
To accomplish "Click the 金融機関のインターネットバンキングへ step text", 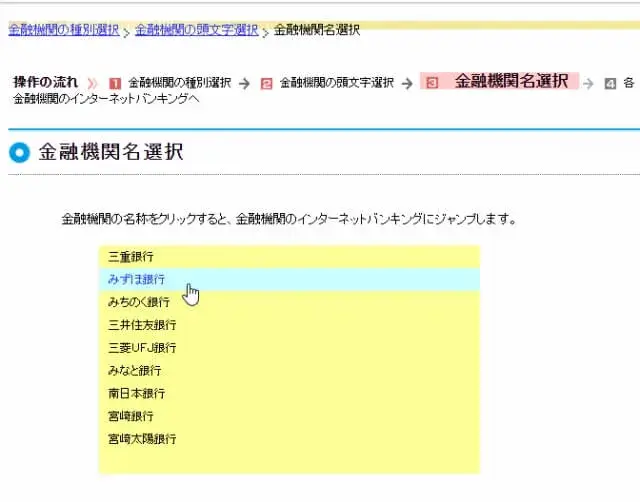I will (106, 99).
